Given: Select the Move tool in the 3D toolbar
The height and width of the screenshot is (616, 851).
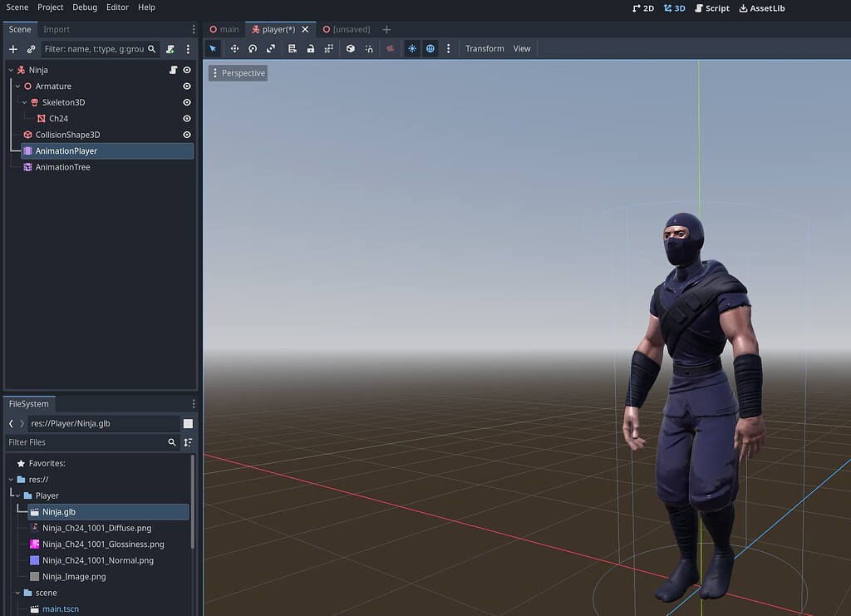Looking at the screenshot, I should (x=234, y=48).
